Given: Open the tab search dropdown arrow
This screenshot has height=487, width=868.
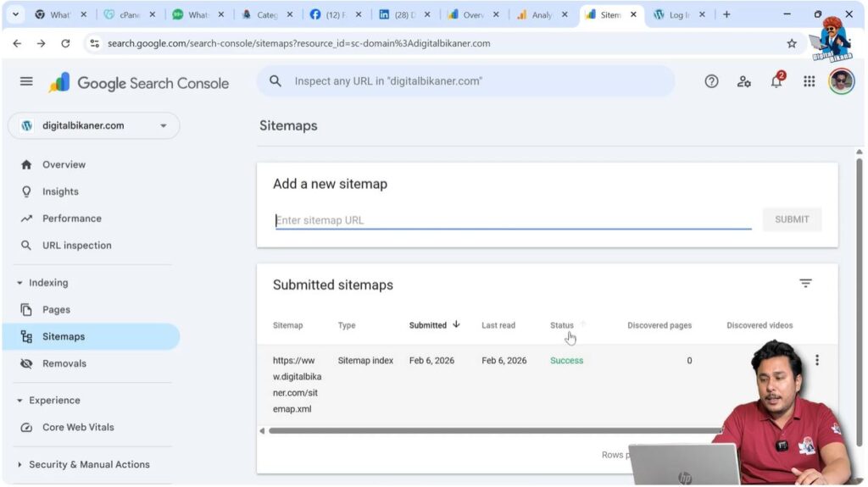Looking at the screenshot, I should pos(15,14).
